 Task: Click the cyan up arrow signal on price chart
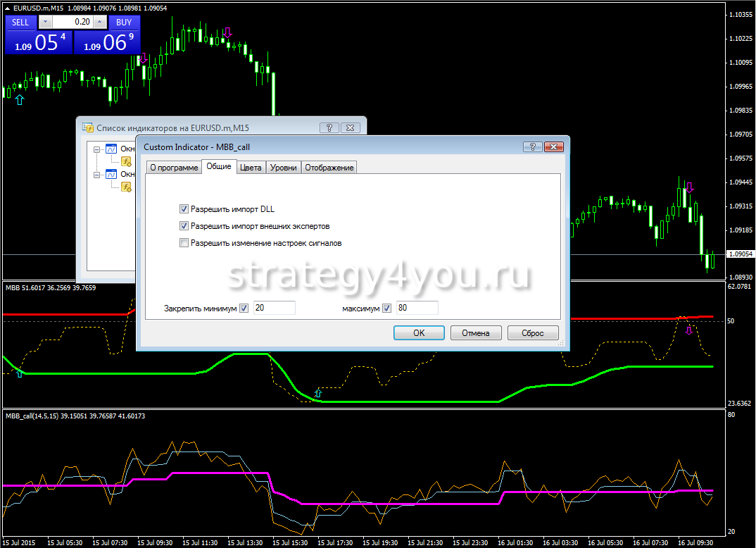[20, 100]
